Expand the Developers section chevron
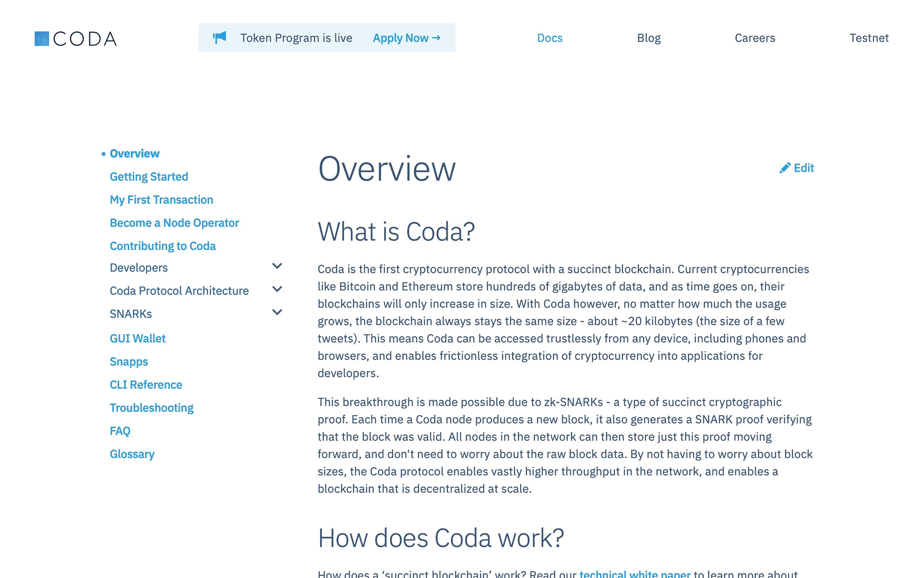Viewport: 924px width, 578px height. pos(277,266)
